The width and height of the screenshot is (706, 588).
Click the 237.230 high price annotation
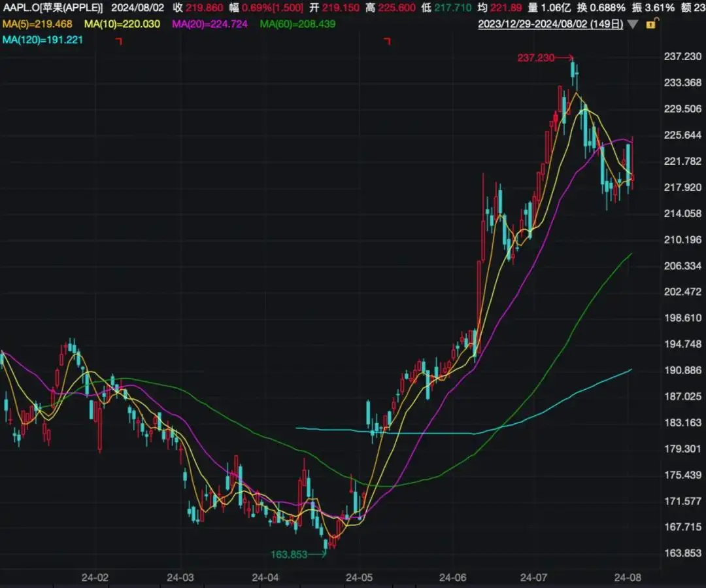click(536, 58)
